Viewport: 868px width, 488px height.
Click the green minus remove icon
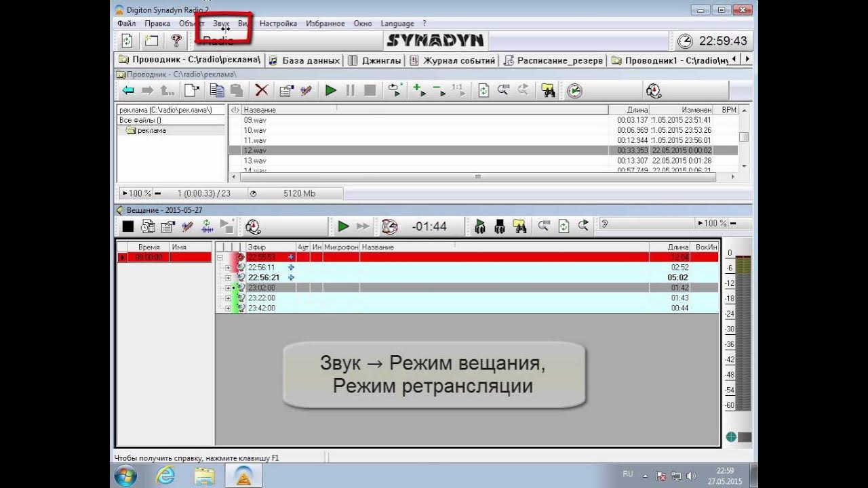pos(438,90)
